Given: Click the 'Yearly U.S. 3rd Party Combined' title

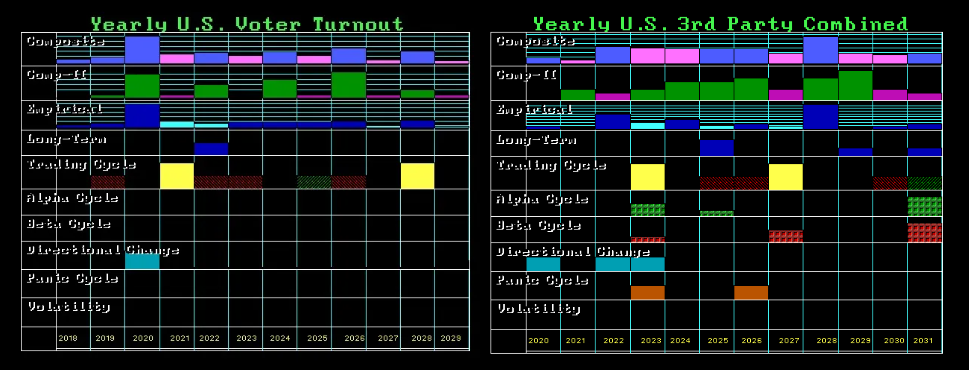Looking at the screenshot, I should pos(720,24).
